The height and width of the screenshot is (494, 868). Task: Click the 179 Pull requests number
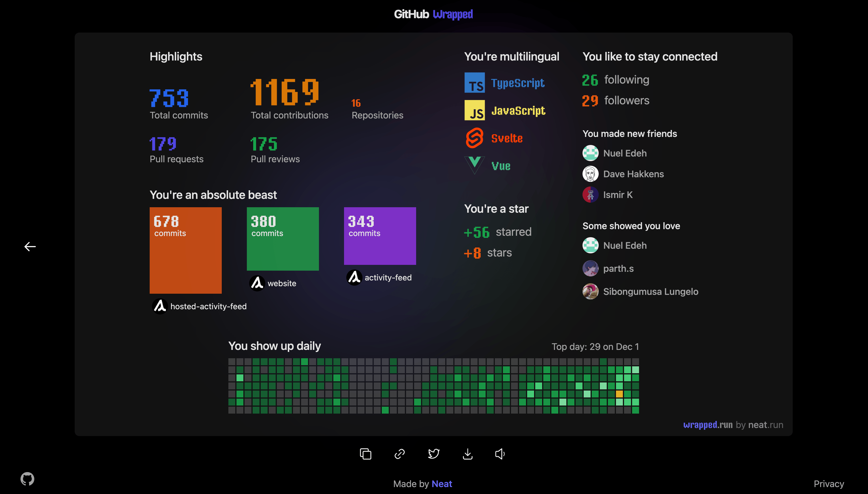coord(163,144)
